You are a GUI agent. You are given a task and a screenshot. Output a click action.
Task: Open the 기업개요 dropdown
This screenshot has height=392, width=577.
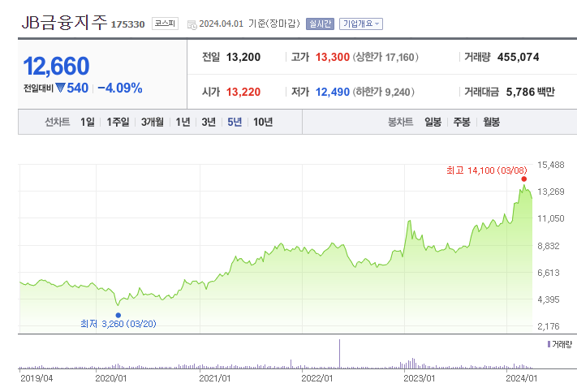point(361,24)
